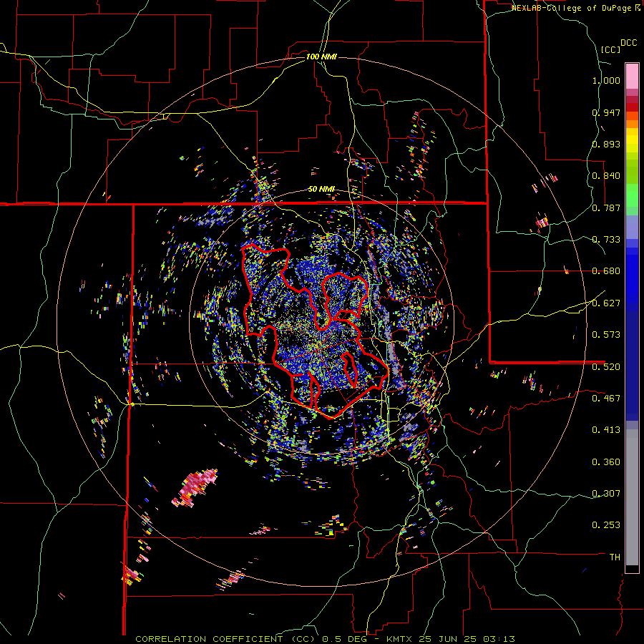Click the 100 NMI range ring label
The height and width of the screenshot is (644, 644).
click(x=321, y=57)
